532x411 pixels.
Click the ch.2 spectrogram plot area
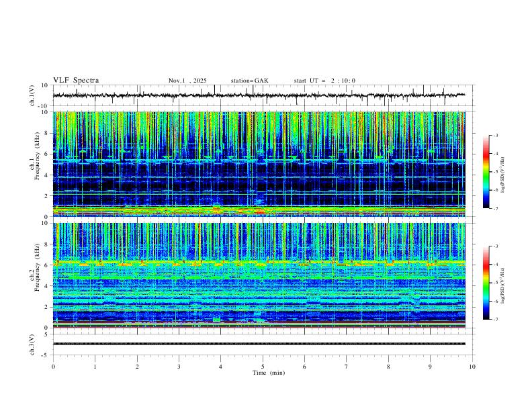(x=259, y=275)
